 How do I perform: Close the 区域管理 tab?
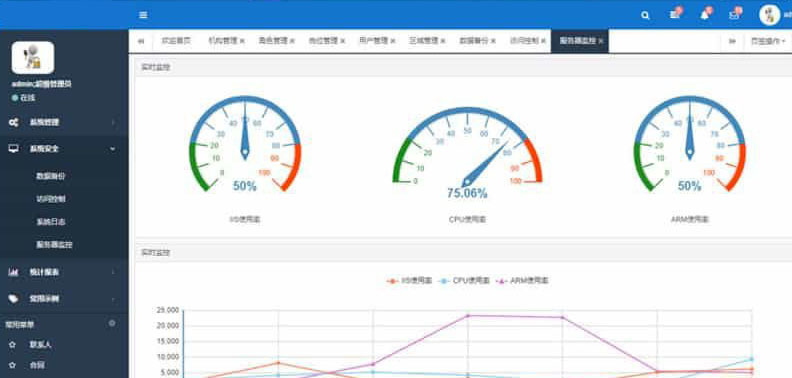pos(443,41)
